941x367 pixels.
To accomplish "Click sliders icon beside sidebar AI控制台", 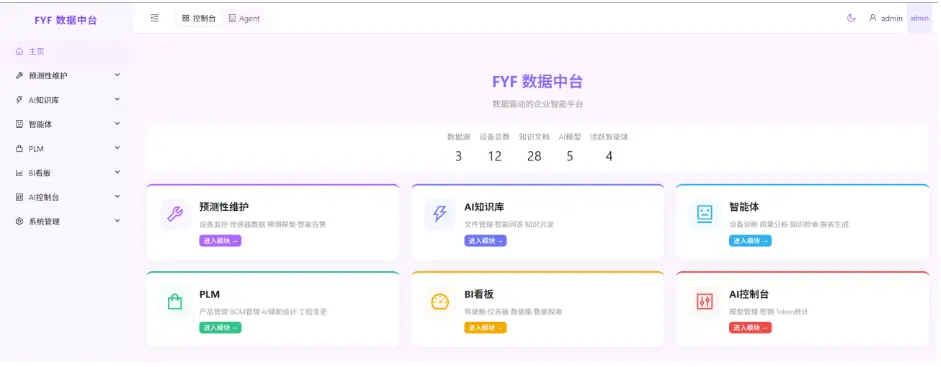I will 19,197.
